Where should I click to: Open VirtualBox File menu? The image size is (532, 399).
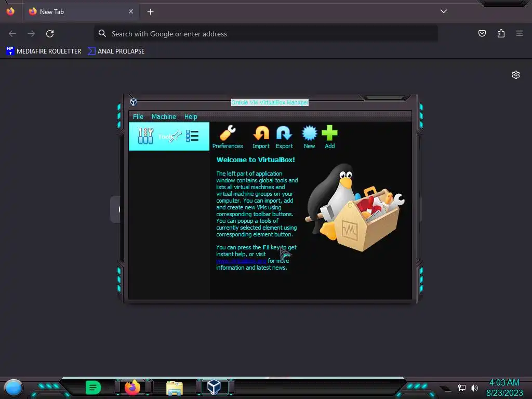[x=138, y=117]
